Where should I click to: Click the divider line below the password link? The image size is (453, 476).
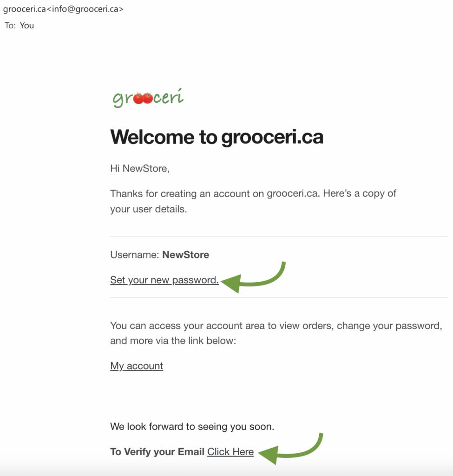279,297
